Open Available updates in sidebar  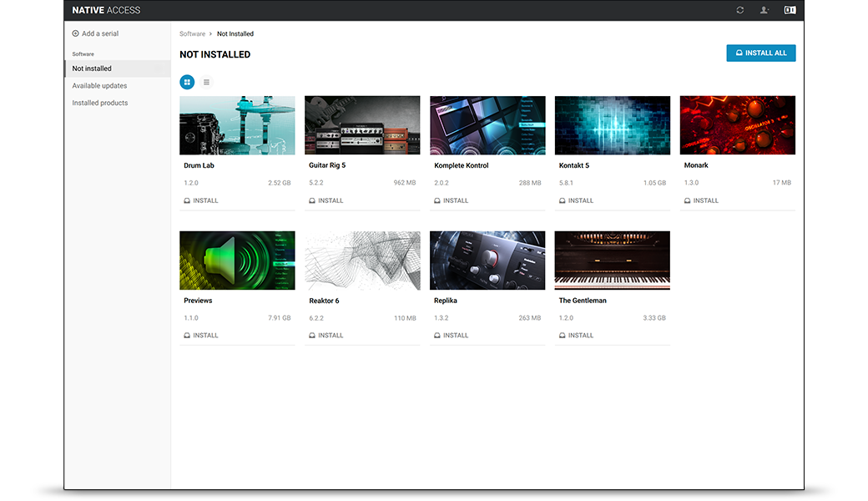point(99,86)
